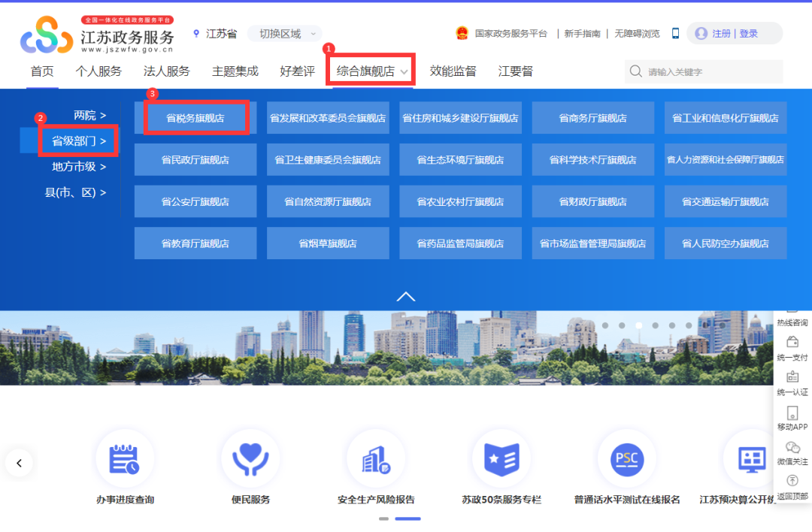Open the 切换区域 dropdown
812x532 pixels.
click(285, 34)
